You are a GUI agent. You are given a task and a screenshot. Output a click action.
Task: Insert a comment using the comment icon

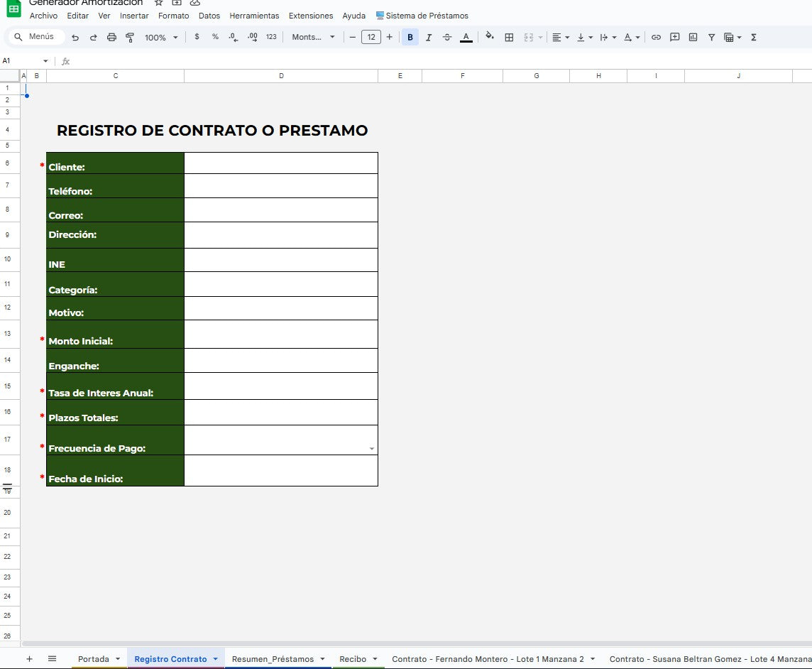(674, 37)
